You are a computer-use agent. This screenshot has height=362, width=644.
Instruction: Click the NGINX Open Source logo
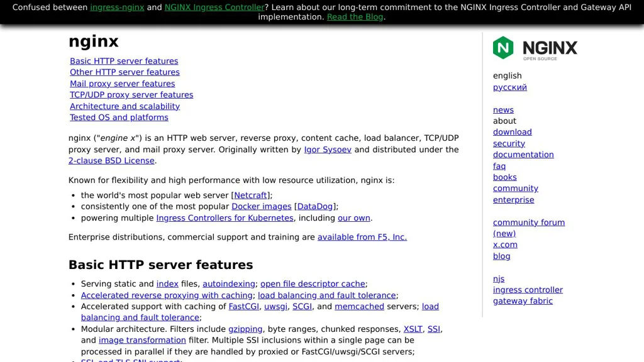click(x=535, y=48)
